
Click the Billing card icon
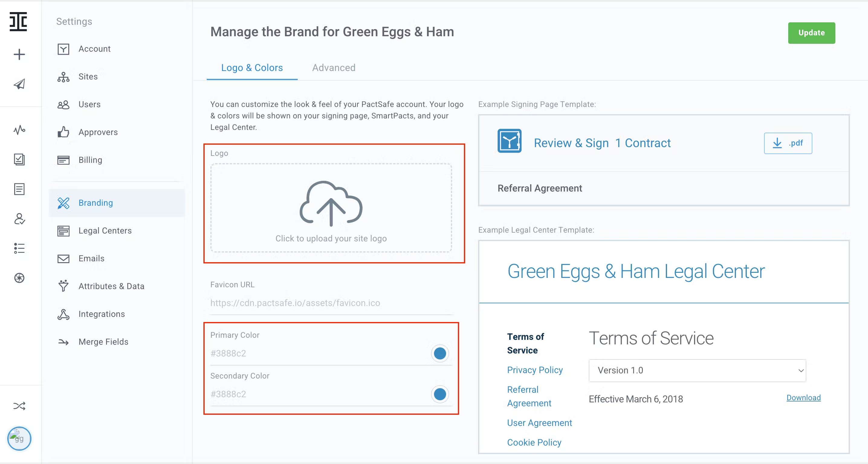[63, 160]
